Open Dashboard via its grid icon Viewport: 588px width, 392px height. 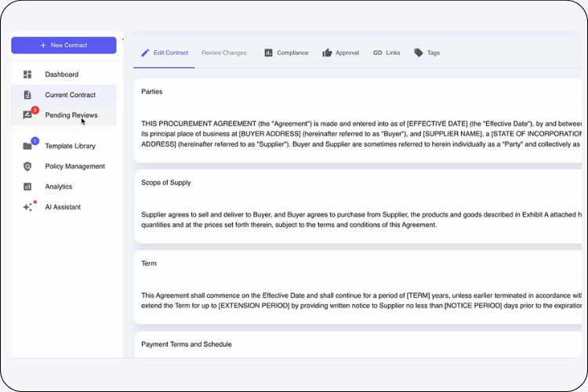27,74
